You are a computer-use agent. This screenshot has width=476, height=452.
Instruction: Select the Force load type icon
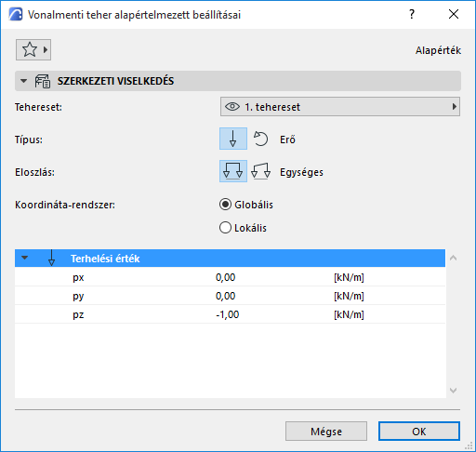233,139
